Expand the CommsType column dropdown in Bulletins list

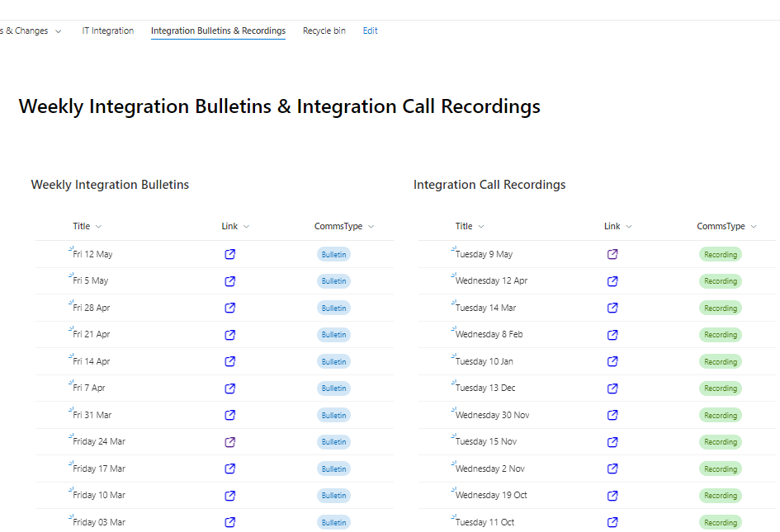point(371,227)
